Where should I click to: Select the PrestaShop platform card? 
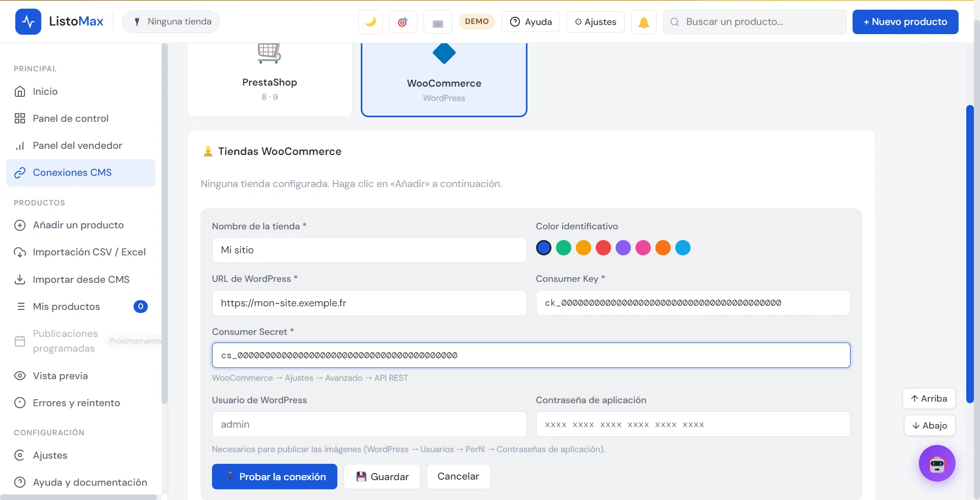pyautogui.click(x=270, y=80)
